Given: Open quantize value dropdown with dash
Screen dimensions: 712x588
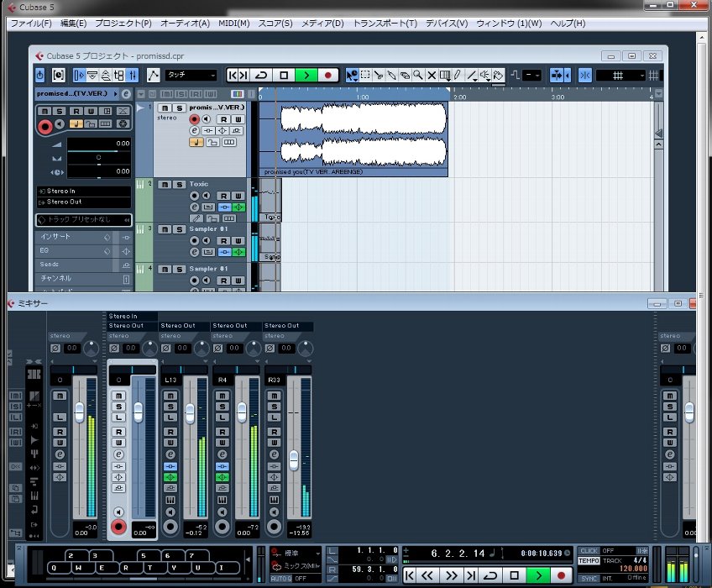Looking at the screenshot, I should [x=531, y=75].
